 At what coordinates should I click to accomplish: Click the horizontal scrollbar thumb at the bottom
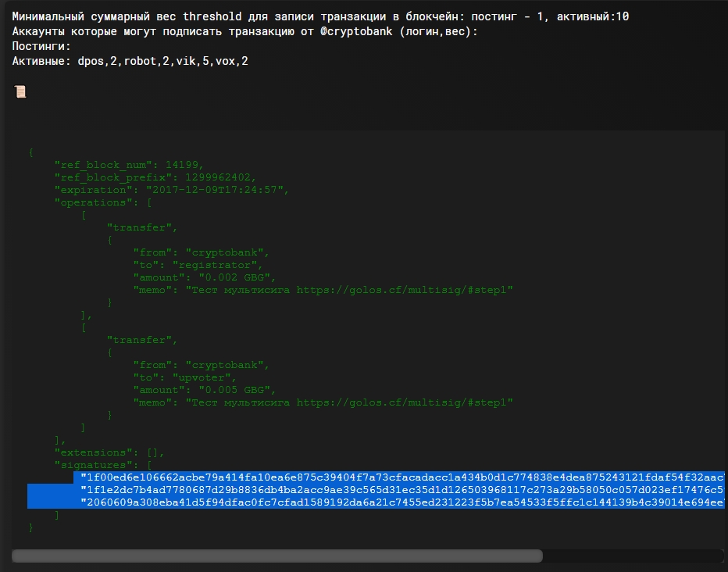tap(277, 556)
